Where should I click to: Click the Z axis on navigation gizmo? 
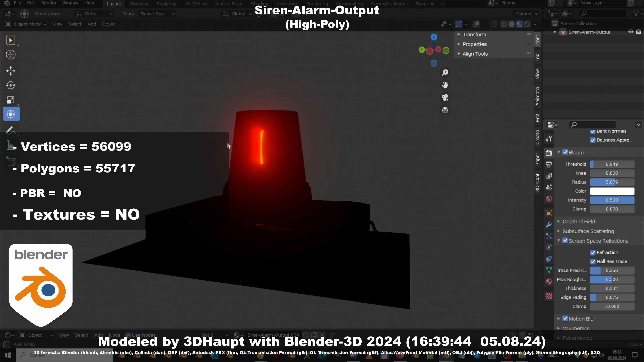click(x=434, y=37)
